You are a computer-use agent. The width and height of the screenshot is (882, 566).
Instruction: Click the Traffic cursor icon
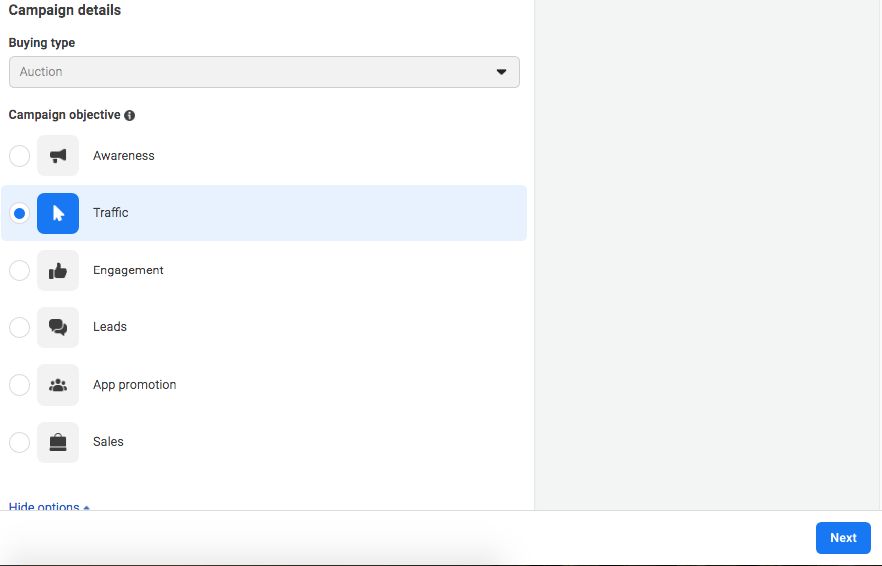point(58,213)
